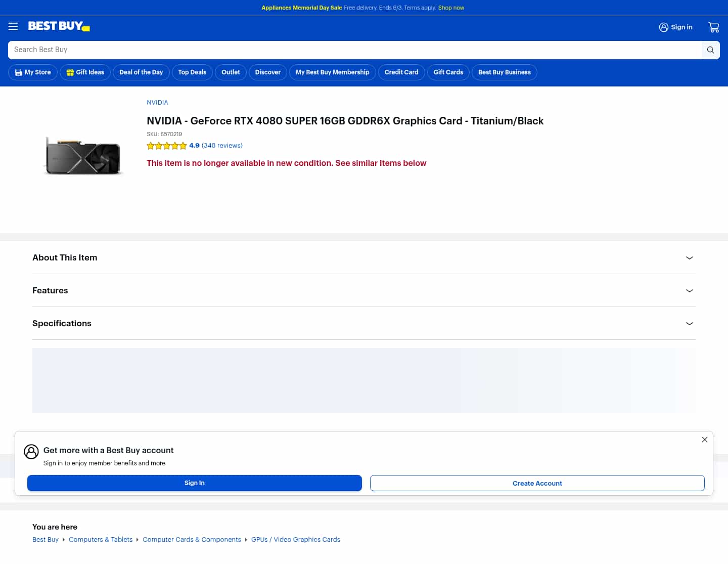Open Deal of the Day
Image resolution: width=728 pixels, height=564 pixels.
pyautogui.click(x=141, y=72)
